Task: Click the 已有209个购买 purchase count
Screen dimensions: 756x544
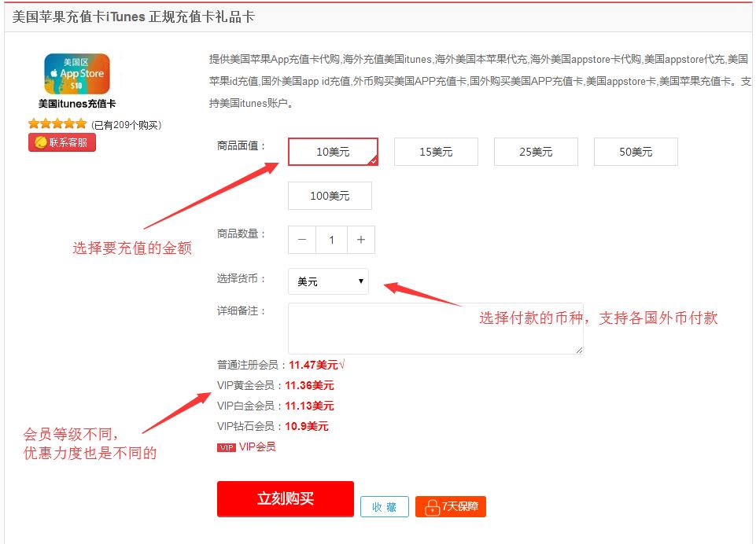Action: click(x=127, y=125)
